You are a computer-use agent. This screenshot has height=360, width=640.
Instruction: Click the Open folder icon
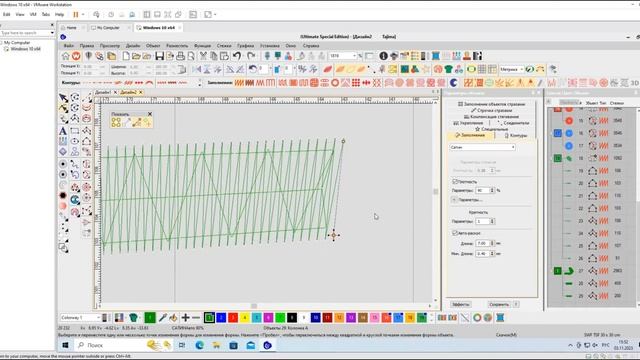(x=136, y=56)
